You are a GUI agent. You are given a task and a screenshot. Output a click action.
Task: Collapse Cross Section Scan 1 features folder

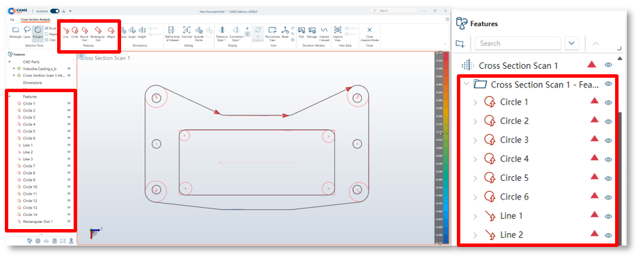coord(466,84)
